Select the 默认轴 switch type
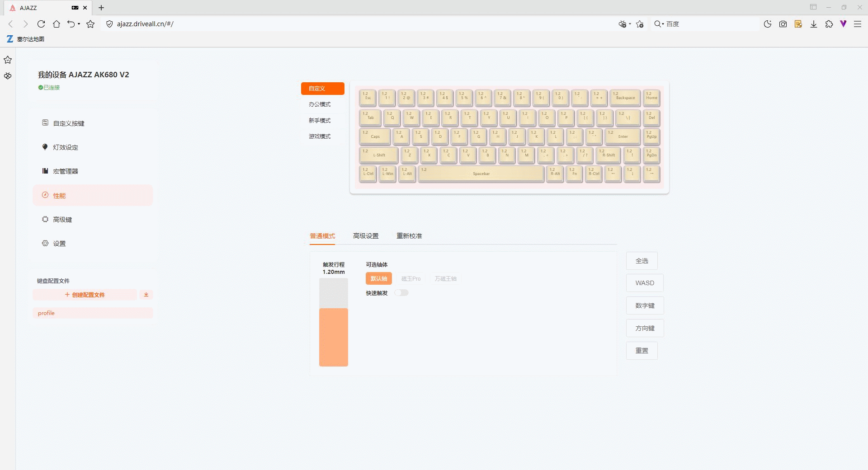868x470 pixels. [x=379, y=278]
